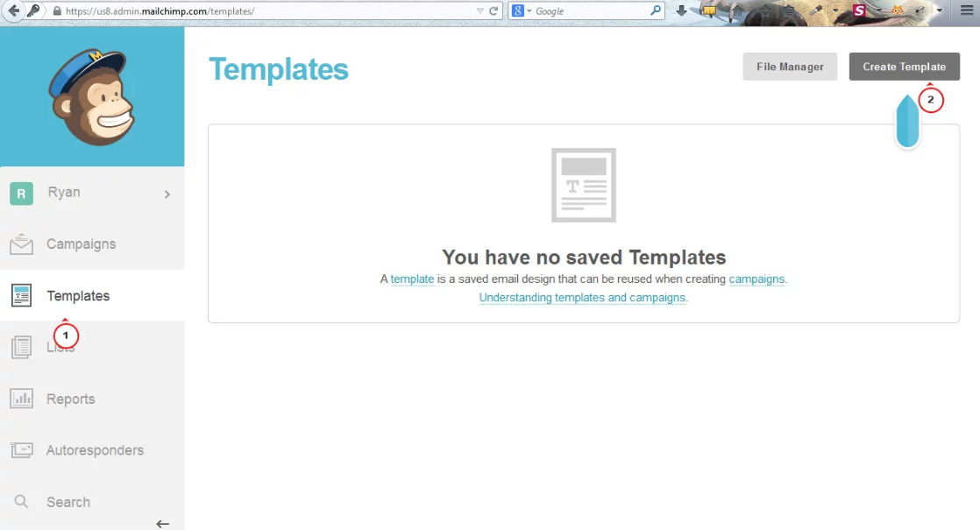Open the URL bar history dropdown arrow

coord(480,11)
